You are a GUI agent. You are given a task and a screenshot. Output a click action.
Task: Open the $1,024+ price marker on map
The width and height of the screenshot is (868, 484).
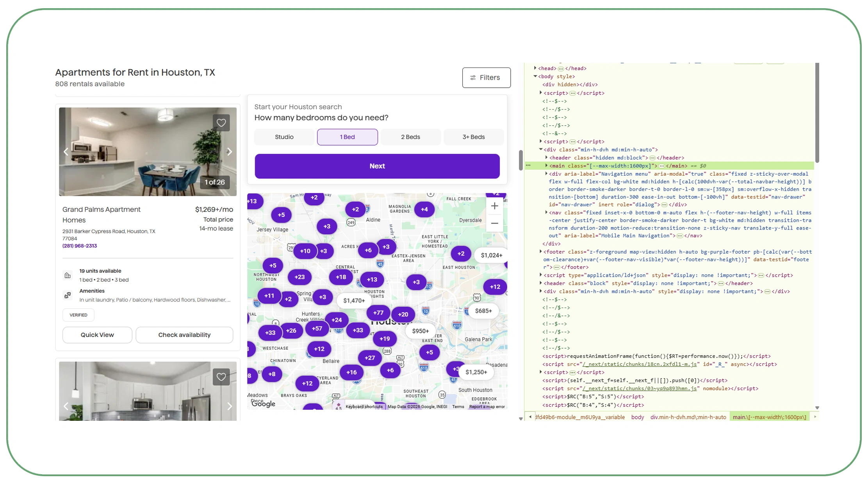point(492,255)
